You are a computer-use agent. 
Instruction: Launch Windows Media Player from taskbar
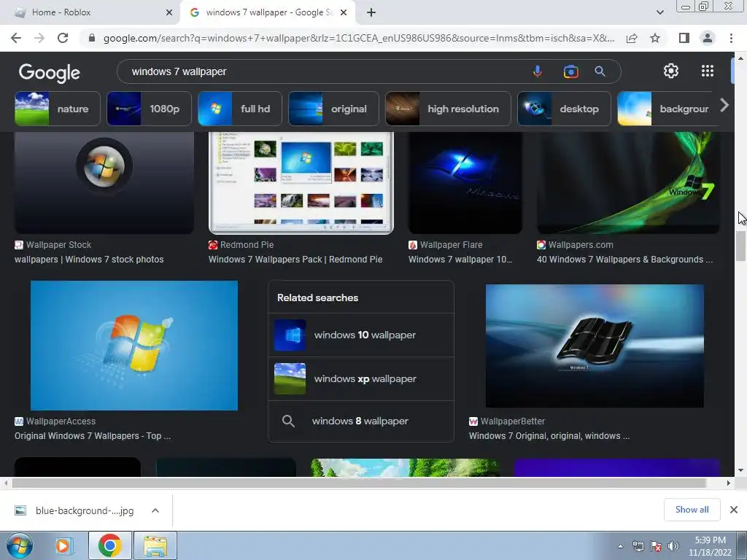pyautogui.click(x=63, y=545)
